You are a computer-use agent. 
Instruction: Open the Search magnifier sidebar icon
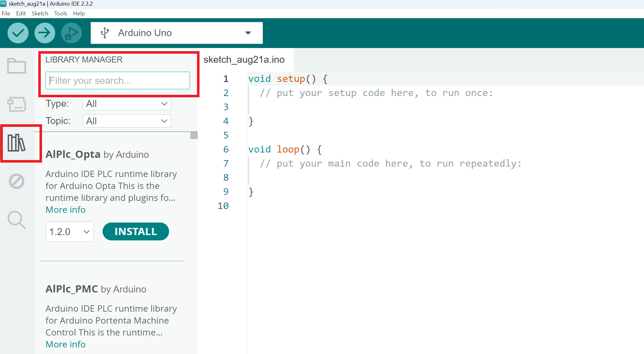pyautogui.click(x=17, y=220)
